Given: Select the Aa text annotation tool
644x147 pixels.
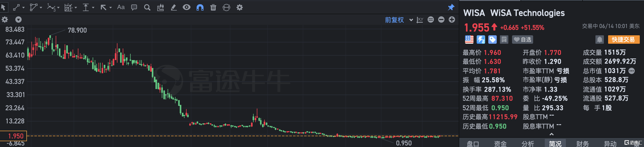Looking at the screenshot, I should coord(121,7).
